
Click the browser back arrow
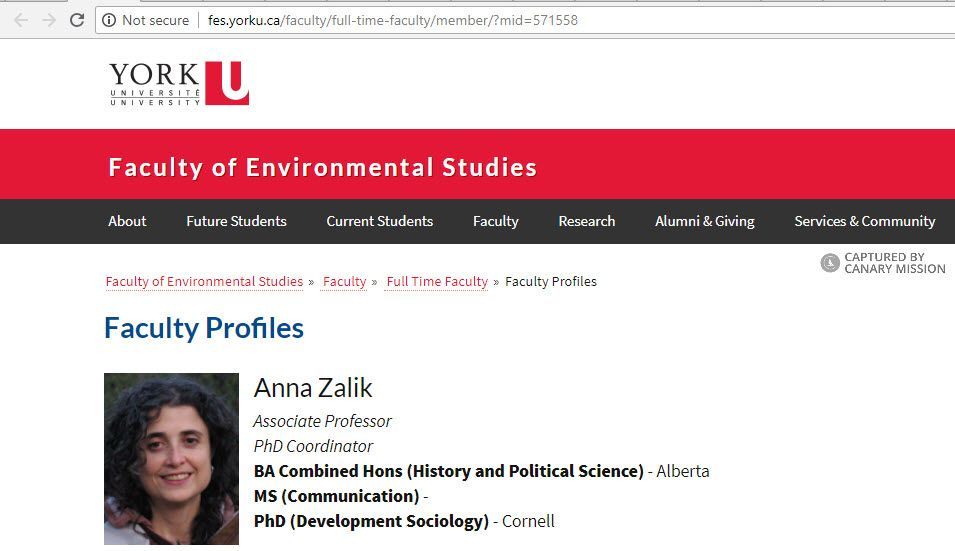[x=20, y=20]
